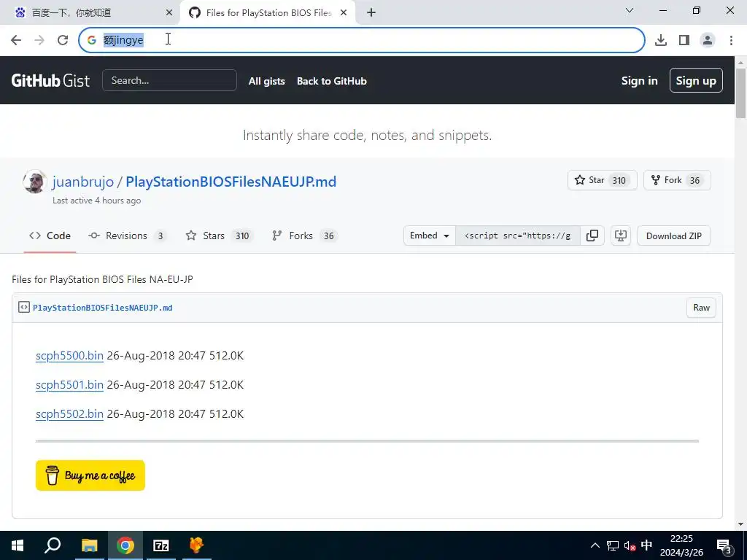This screenshot has width=747, height=560.
Task: Click scrollbar down arrow
Action: click(x=740, y=524)
